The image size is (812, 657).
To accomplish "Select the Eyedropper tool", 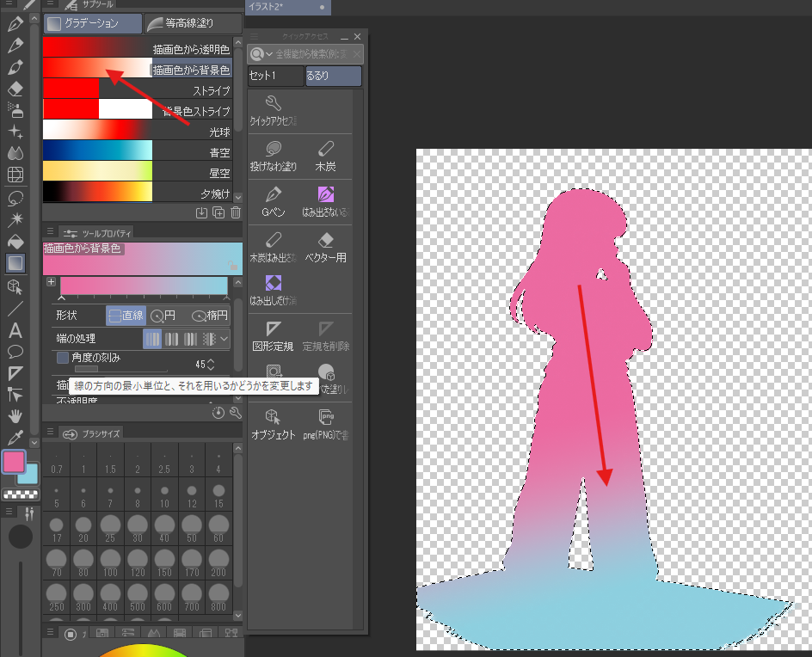I will [15, 438].
